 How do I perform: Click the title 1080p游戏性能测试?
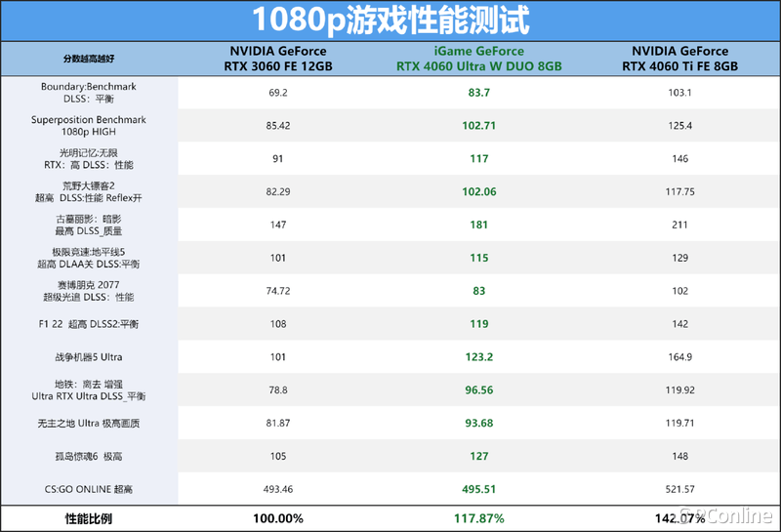(x=390, y=20)
